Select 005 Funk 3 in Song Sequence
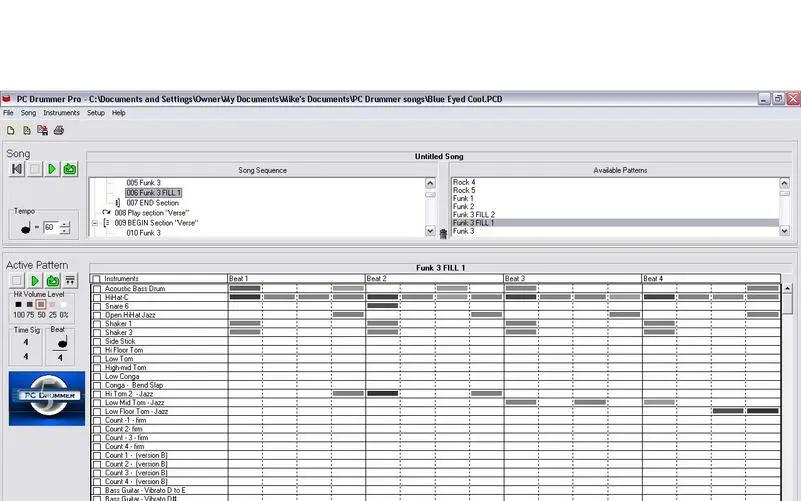 tap(144, 183)
